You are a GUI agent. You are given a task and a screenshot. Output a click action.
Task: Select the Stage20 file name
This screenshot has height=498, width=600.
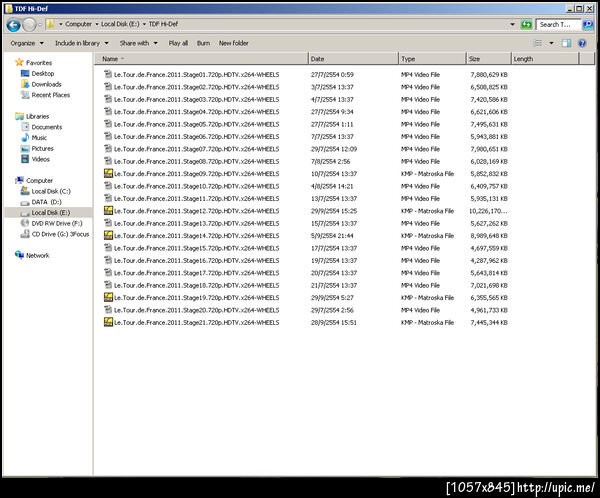tap(196, 310)
